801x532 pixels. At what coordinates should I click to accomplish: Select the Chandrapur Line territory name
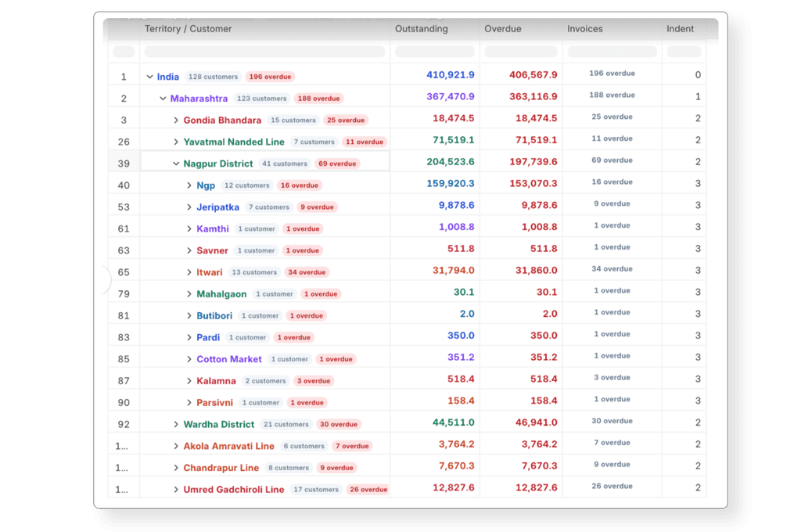[x=221, y=468]
